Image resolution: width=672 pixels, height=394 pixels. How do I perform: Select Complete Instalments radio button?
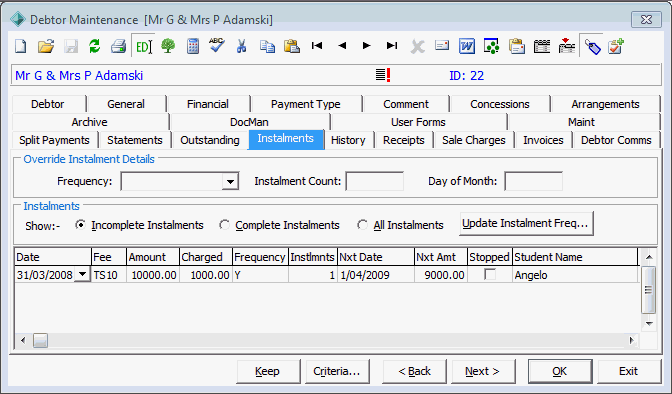[x=224, y=225]
